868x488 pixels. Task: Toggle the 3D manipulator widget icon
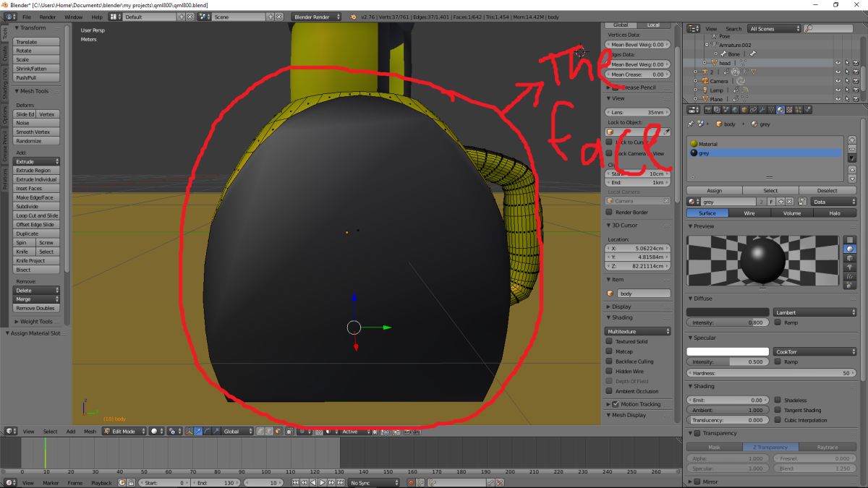189,431
